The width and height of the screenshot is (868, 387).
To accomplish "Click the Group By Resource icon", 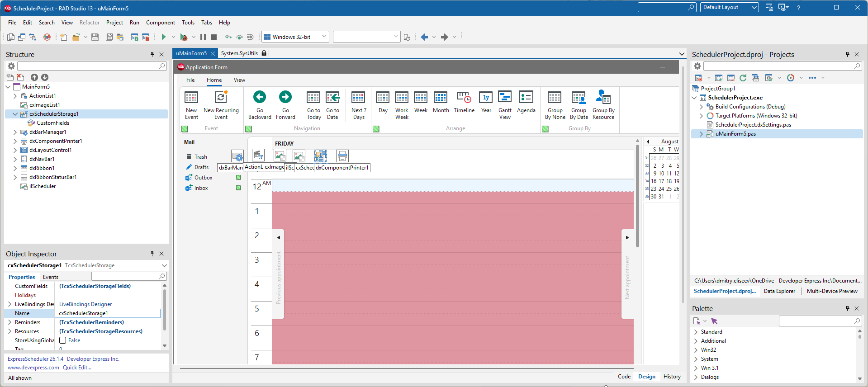I will [603, 97].
